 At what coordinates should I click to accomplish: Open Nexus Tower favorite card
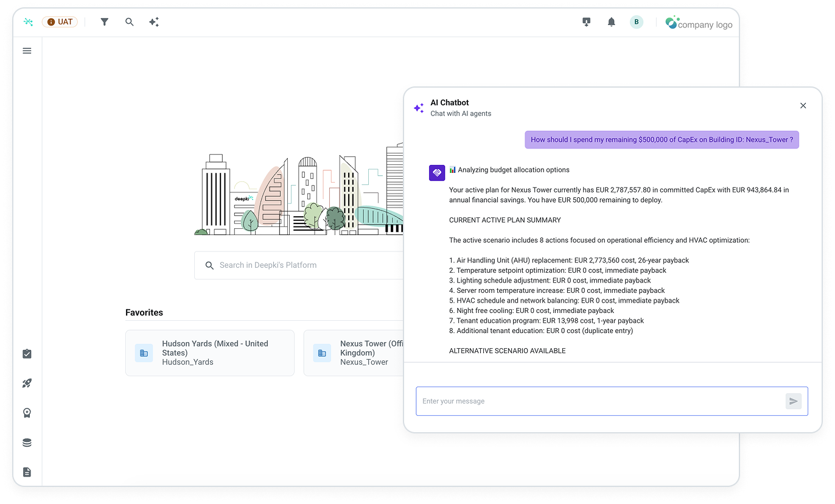[354, 353]
